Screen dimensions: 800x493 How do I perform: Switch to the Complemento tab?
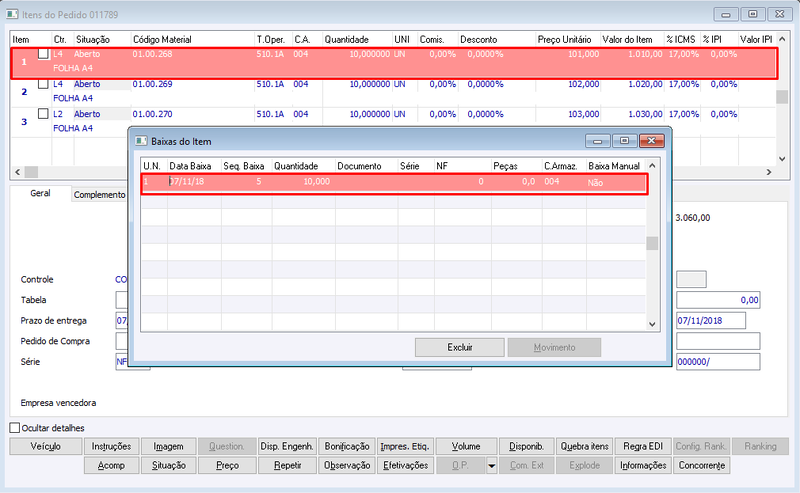(x=99, y=194)
